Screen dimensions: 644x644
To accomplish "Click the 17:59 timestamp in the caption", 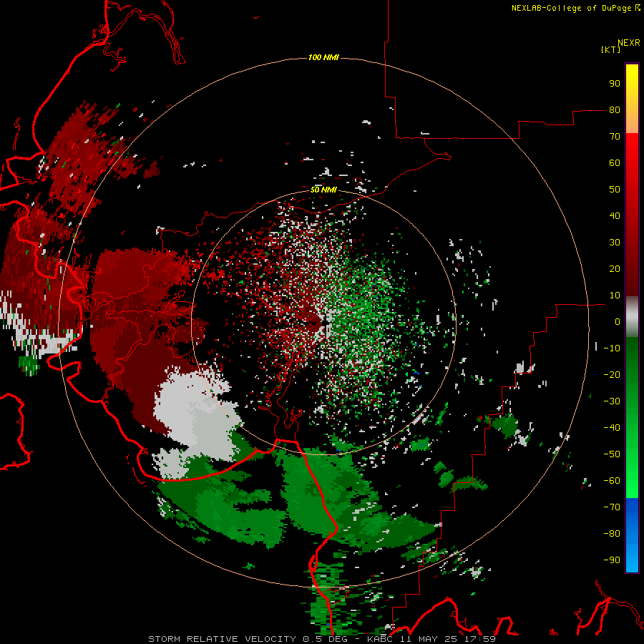I will click(x=481, y=639).
